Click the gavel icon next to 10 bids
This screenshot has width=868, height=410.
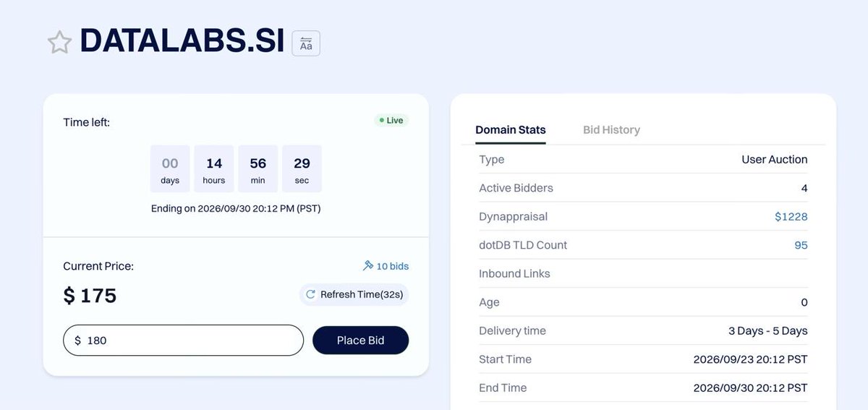point(367,266)
